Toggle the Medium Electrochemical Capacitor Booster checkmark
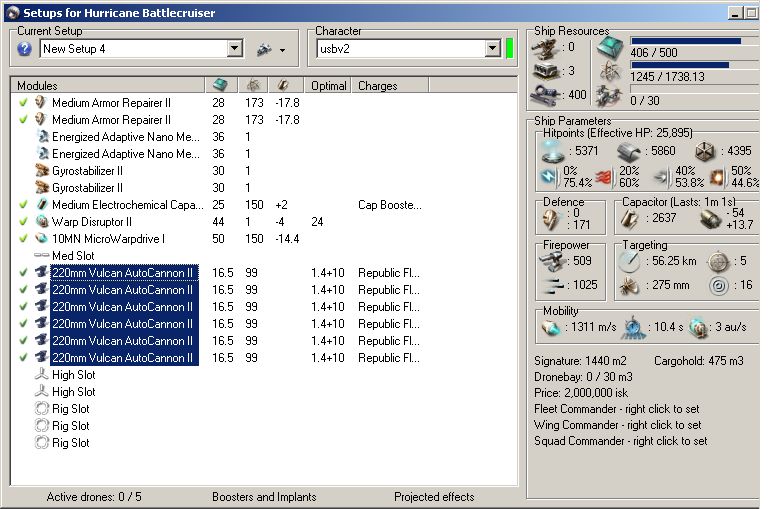This screenshot has width=784, height=509. [x=23, y=205]
